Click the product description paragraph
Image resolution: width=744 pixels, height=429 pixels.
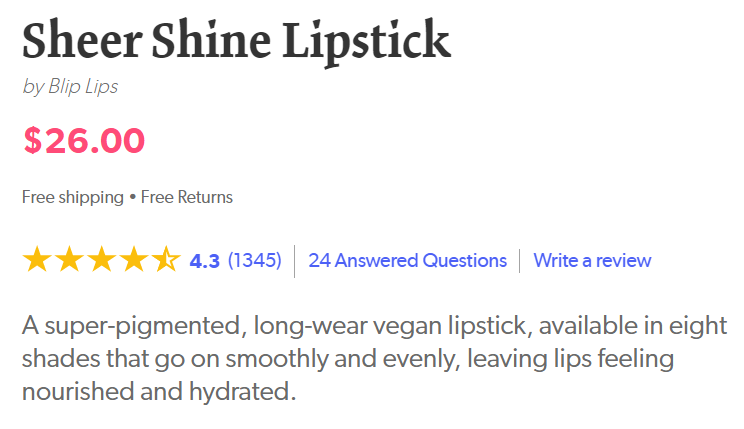coord(372,357)
